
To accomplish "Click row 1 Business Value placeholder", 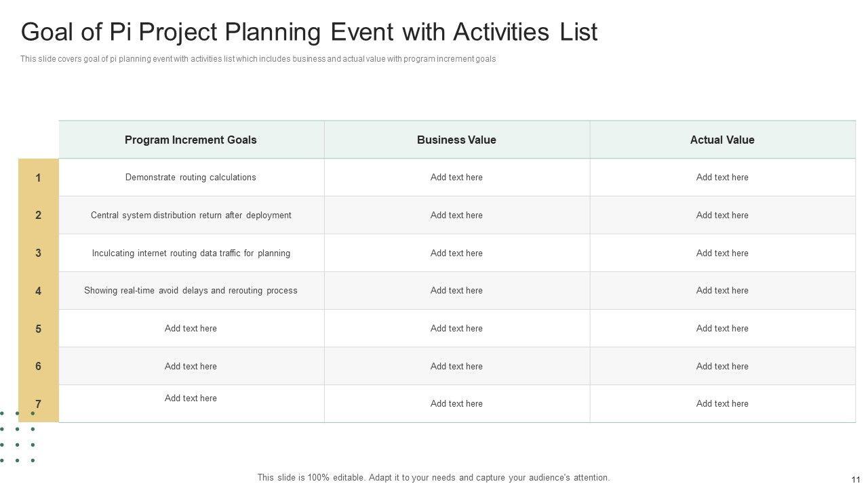I will (x=456, y=178).
